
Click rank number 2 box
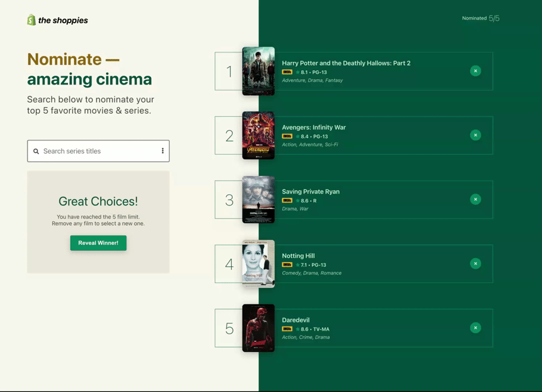(229, 136)
